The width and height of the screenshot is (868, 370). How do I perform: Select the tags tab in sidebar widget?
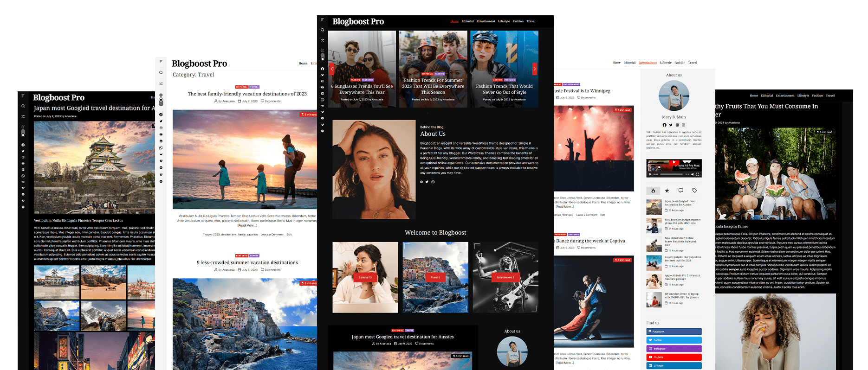694,191
